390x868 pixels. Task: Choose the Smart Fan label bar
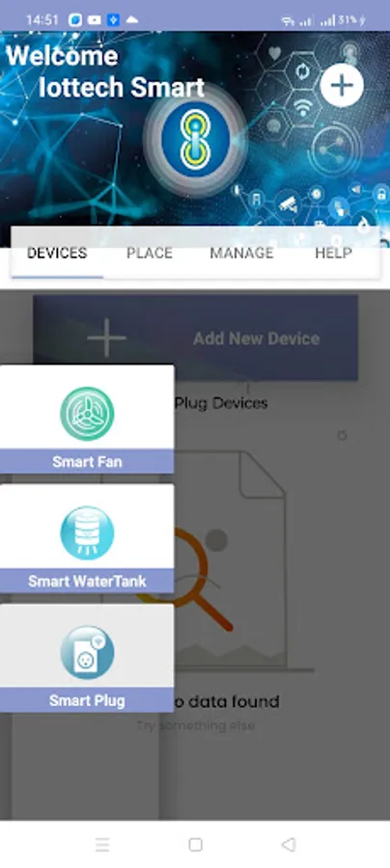[x=87, y=462]
